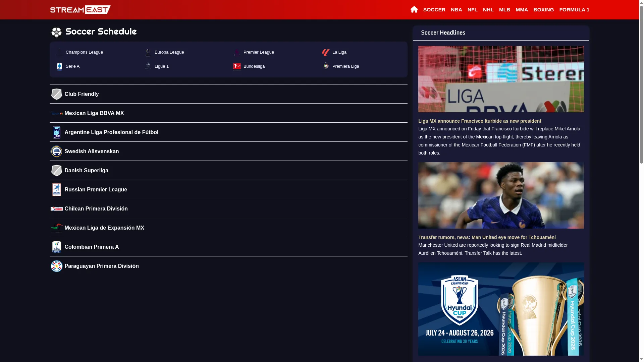The height and width of the screenshot is (362, 644).
Task: Open the FORMULA 1 nav tab
Action: click(x=574, y=10)
